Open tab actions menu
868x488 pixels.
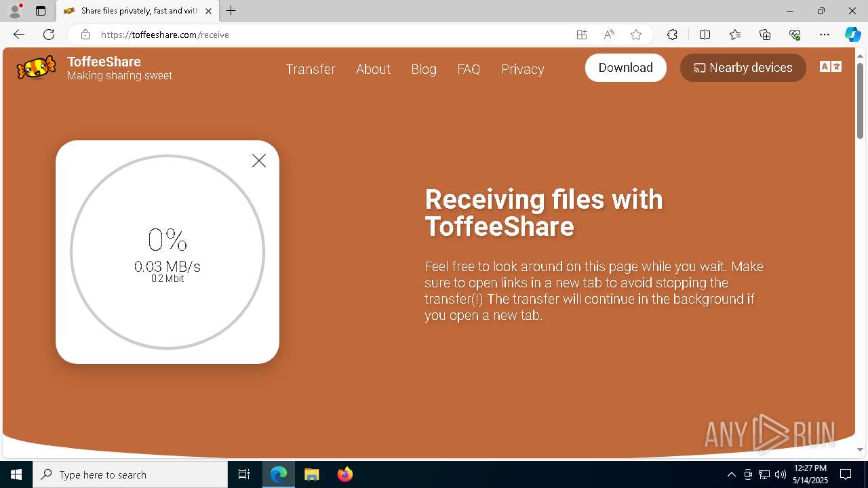pyautogui.click(x=41, y=11)
